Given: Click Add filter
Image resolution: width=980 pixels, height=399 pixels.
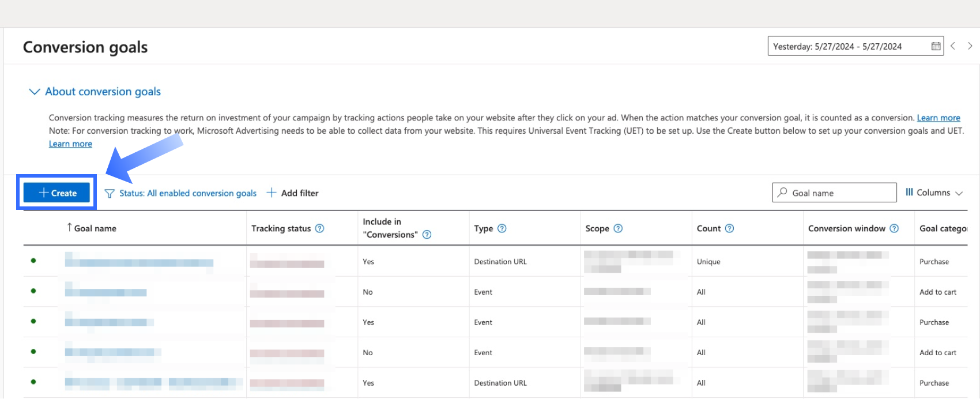Looking at the screenshot, I should pos(293,193).
